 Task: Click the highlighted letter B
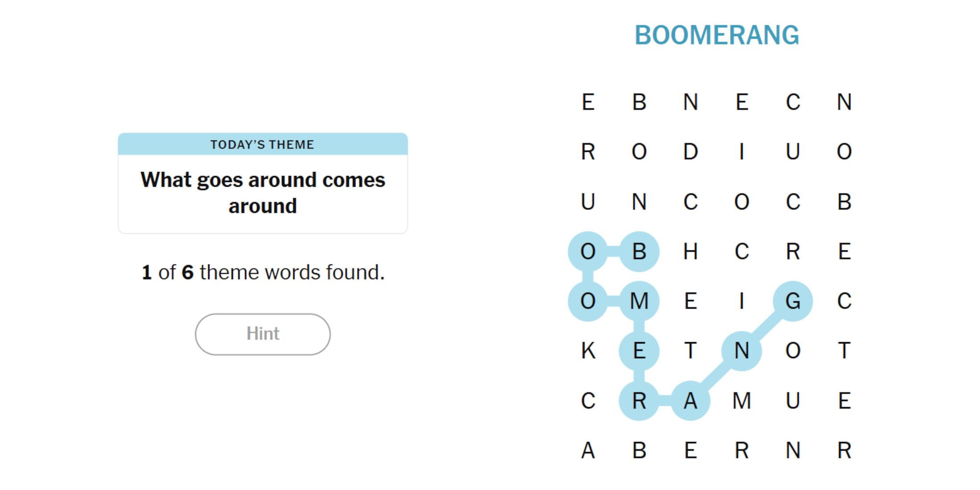[x=639, y=252]
